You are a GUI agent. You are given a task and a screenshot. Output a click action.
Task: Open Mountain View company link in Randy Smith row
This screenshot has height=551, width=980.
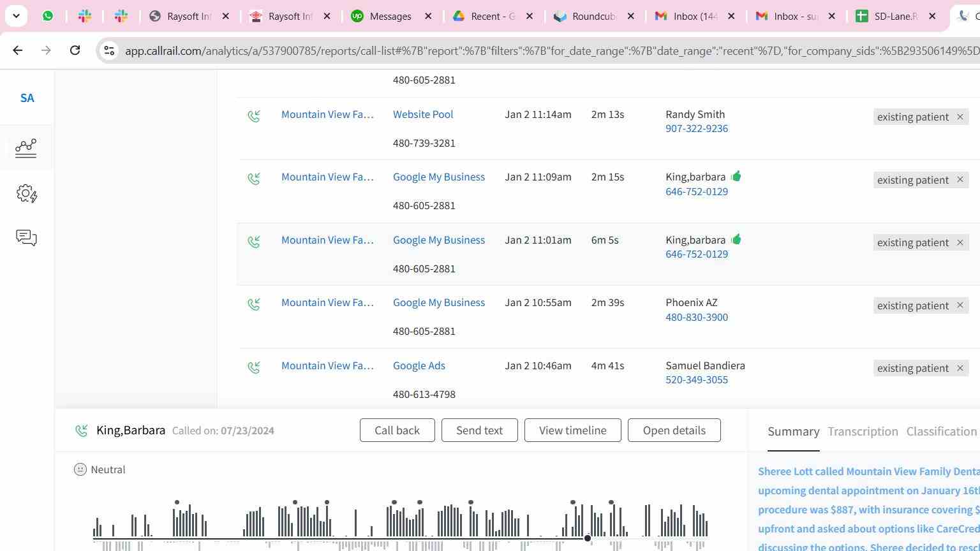coord(327,114)
